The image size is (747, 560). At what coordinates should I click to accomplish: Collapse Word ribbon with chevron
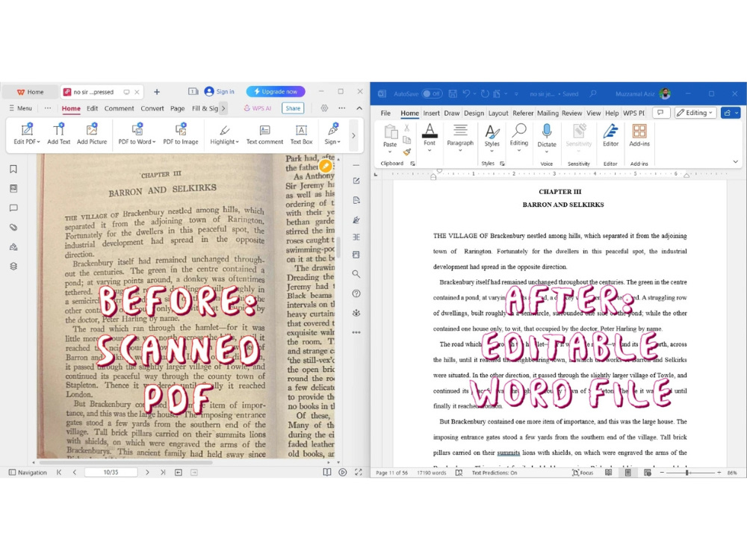(736, 162)
